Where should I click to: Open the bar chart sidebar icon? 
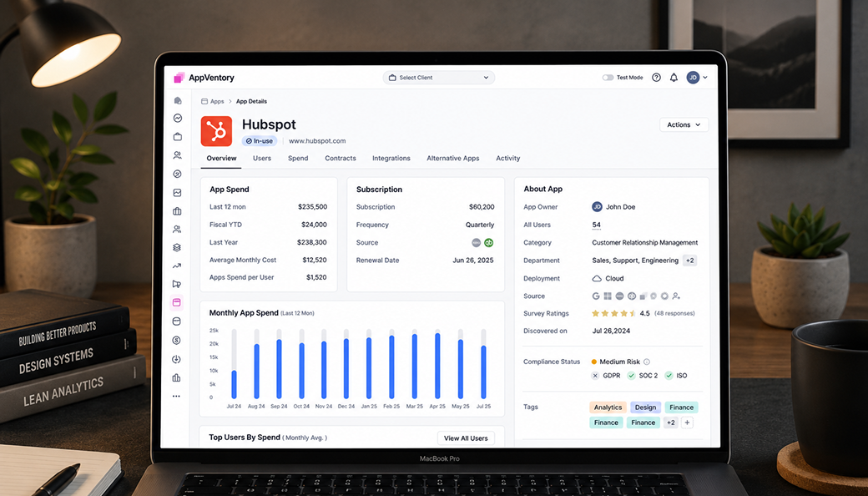(x=177, y=377)
